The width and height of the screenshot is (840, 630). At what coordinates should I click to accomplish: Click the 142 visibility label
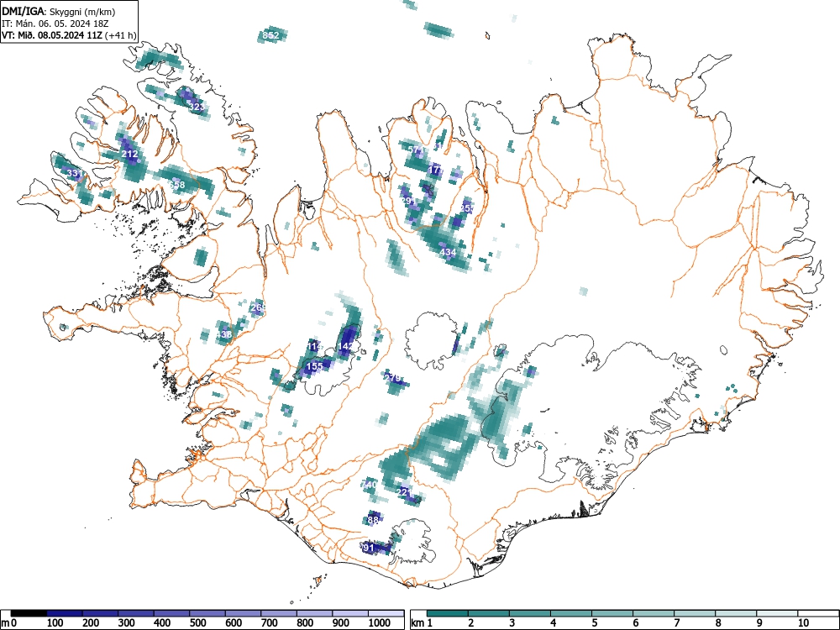345,347
